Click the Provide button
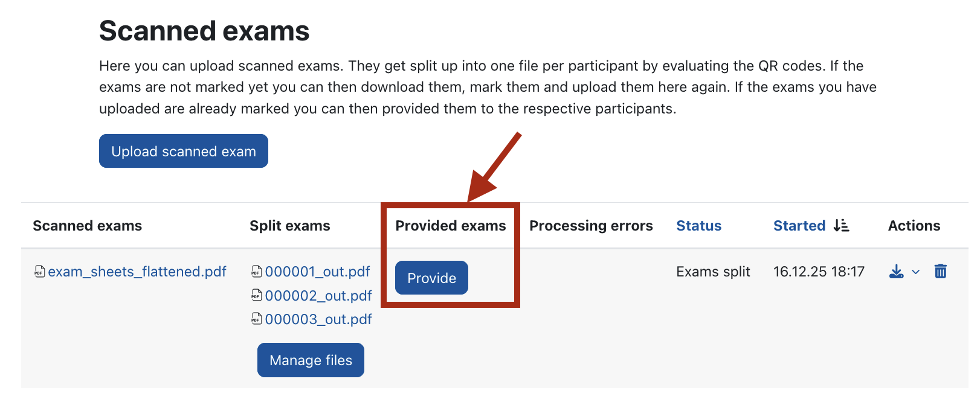The width and height of the screenshot is (980, 402). tap(431, 278)
